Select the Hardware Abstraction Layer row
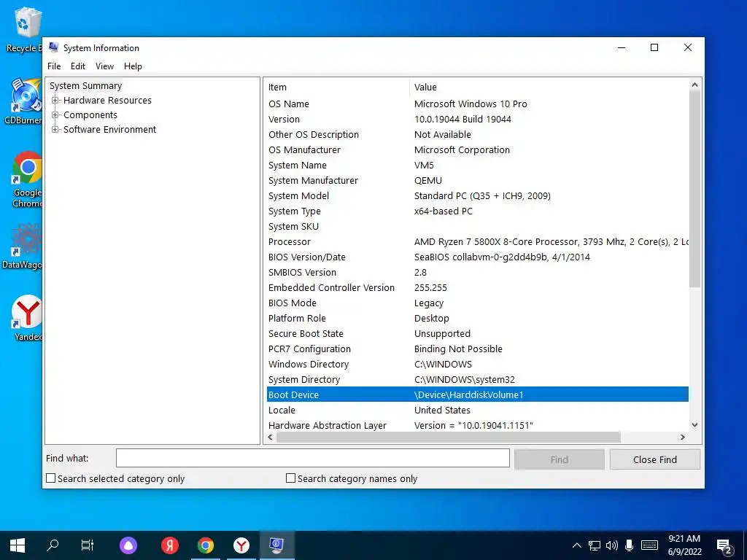Screen dimensions: 747x560 [477, 425]
